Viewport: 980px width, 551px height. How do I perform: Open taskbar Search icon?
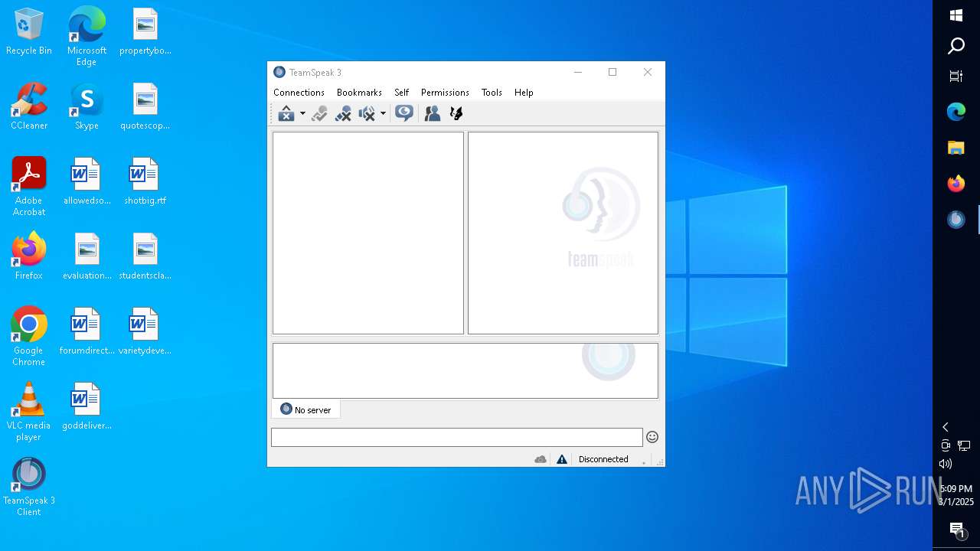click(956, 46)
